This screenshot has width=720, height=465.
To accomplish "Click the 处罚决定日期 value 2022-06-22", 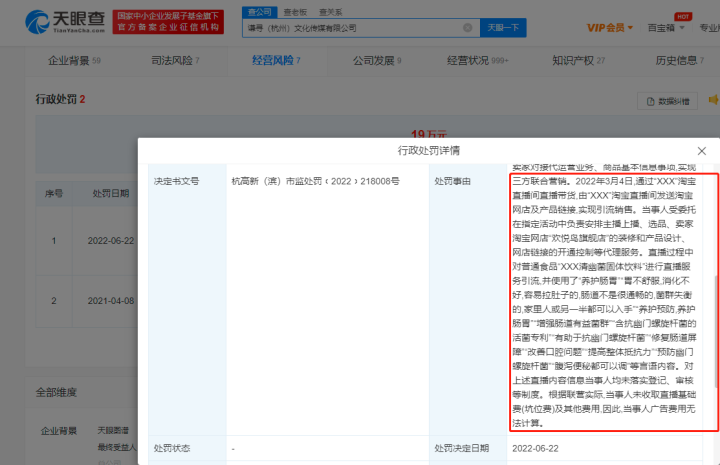I will tap(535, 448).
